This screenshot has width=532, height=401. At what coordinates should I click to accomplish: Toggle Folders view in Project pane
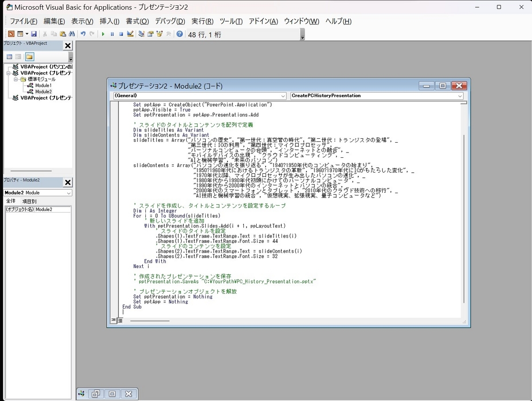29,57
